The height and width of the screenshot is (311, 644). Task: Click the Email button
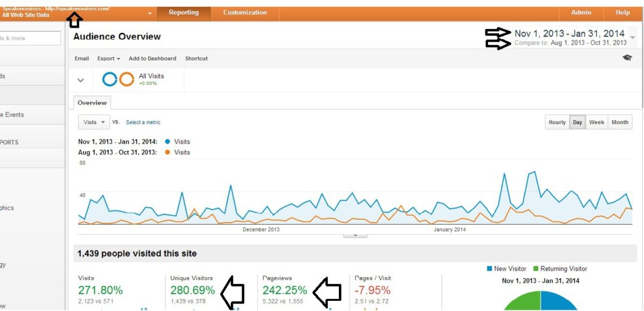[82, 59]
